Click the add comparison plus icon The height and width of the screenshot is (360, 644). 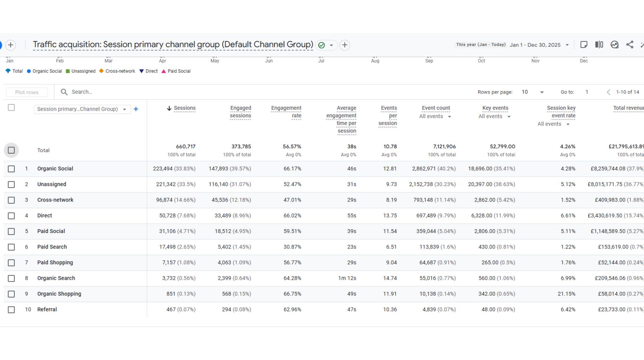[11, 45]
